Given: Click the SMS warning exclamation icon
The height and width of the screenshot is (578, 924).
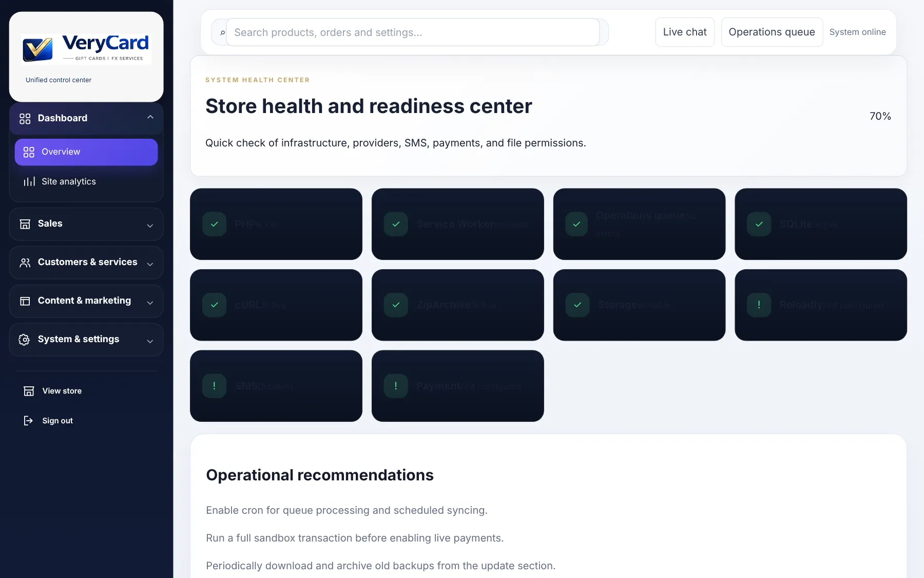Looking at the screenshot, I should coord(215,386).
